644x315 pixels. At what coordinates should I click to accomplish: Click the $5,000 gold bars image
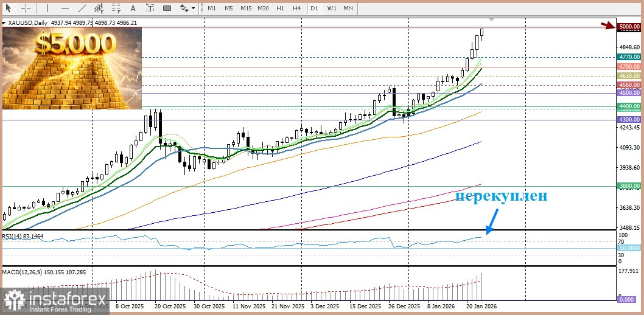(72, 68)
